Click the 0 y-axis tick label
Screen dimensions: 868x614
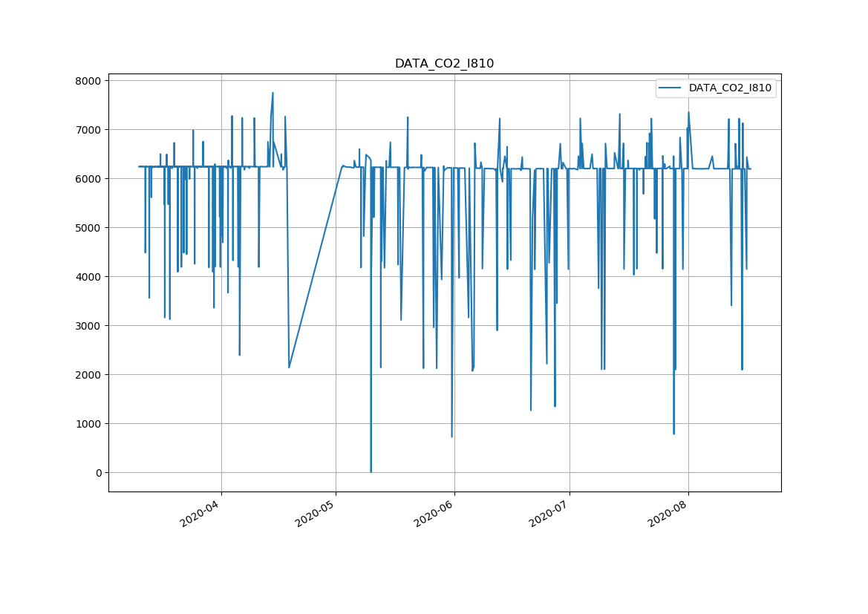click(x=99, y=473)
